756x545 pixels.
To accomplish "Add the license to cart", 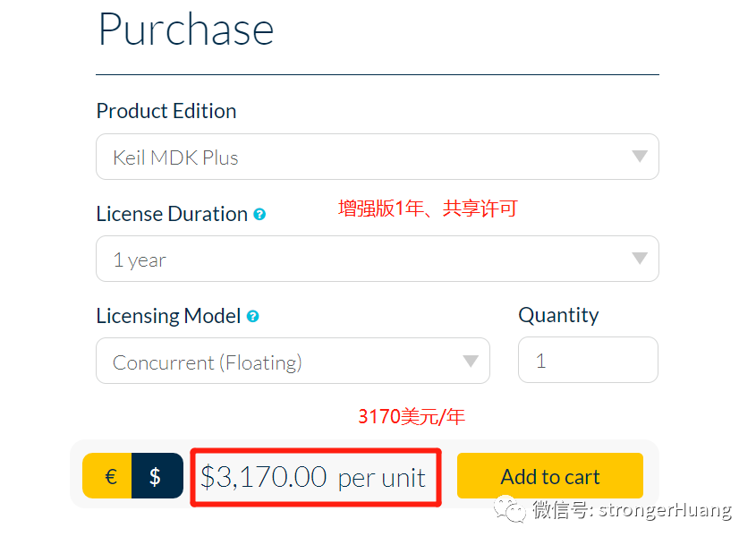I will pyautogui.click(x=549, y=475).
